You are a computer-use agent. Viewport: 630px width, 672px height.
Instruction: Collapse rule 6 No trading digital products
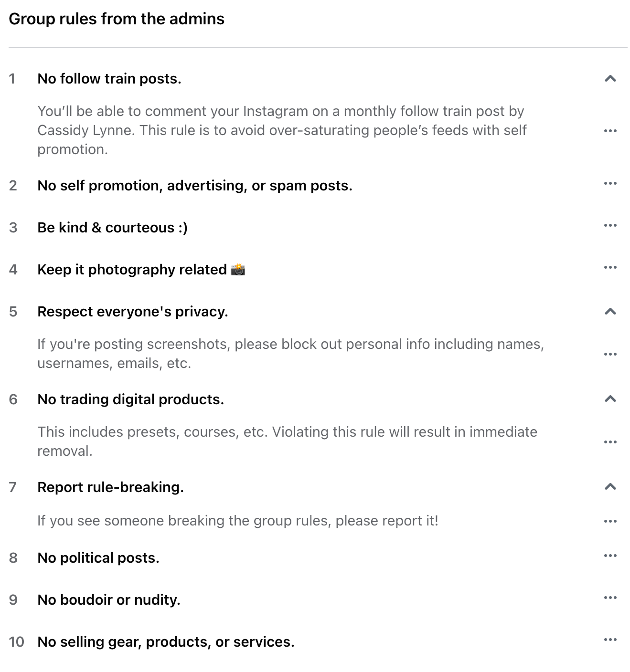tap(610, 399)
